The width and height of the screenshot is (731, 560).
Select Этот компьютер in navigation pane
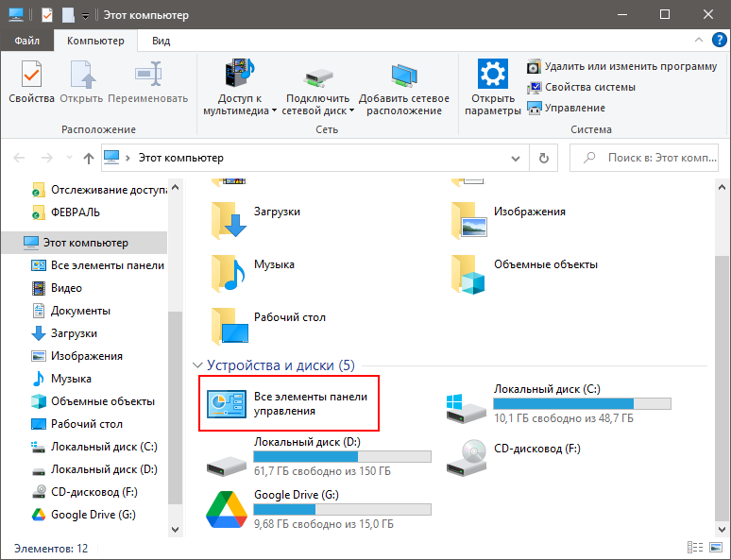[84, 243]
